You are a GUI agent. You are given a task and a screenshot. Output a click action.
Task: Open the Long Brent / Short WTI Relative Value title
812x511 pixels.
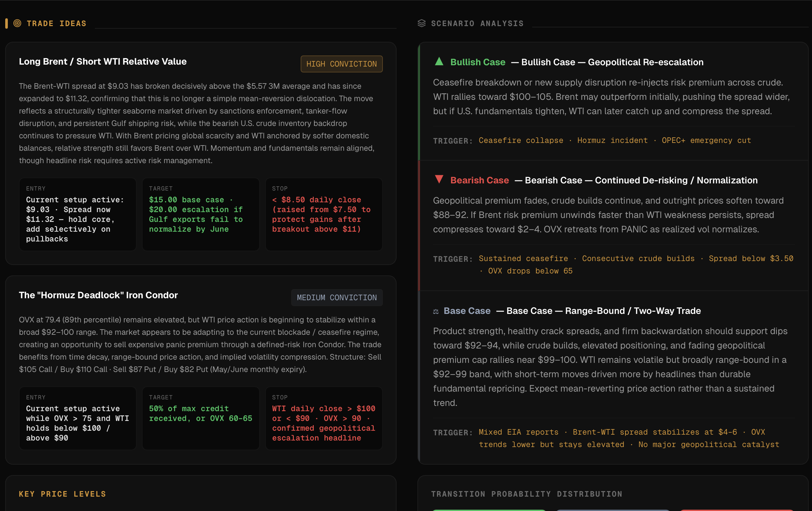tap(102, 61)
